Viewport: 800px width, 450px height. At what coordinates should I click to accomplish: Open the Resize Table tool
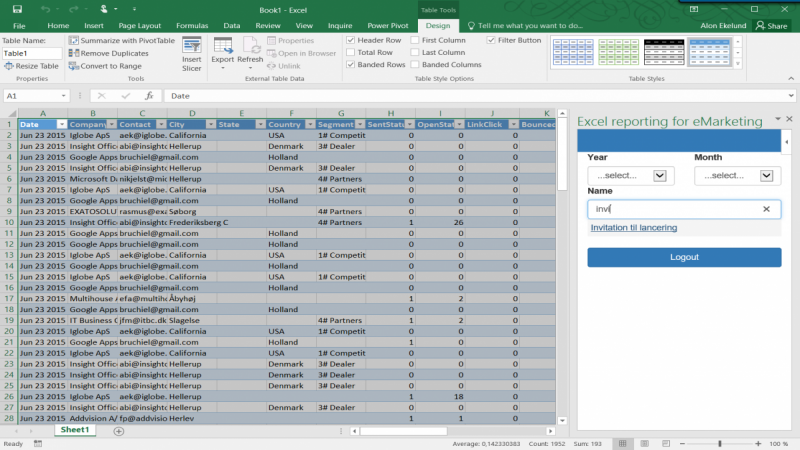tap(31, 66)
